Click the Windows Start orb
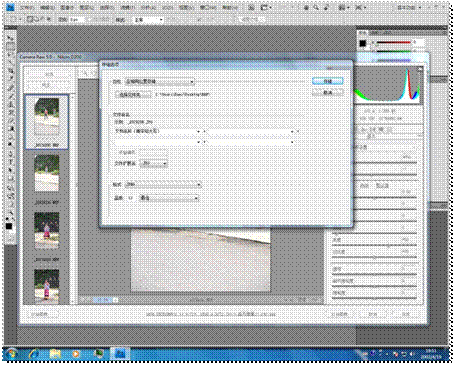This screenshot has height=367, width=457. tap(12, 353)
